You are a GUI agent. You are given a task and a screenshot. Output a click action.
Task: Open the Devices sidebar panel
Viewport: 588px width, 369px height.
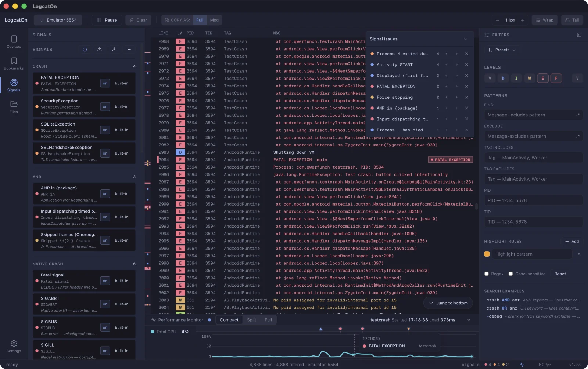(14, 42)
